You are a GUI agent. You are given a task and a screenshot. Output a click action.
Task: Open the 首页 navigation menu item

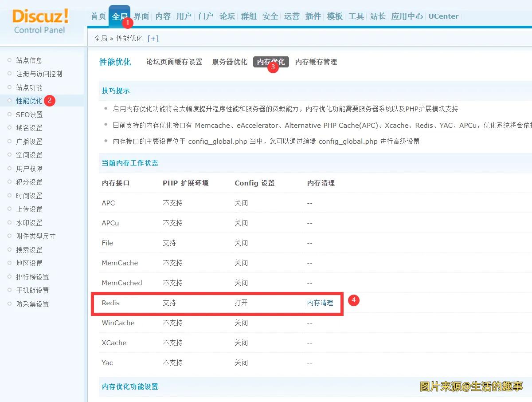pyautogui.click(x=98, y=16)
